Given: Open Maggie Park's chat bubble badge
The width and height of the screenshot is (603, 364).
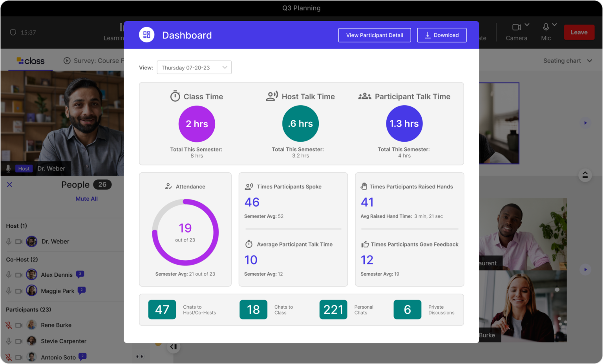Looking at the screenshot, I should click(x=81, y=291).
